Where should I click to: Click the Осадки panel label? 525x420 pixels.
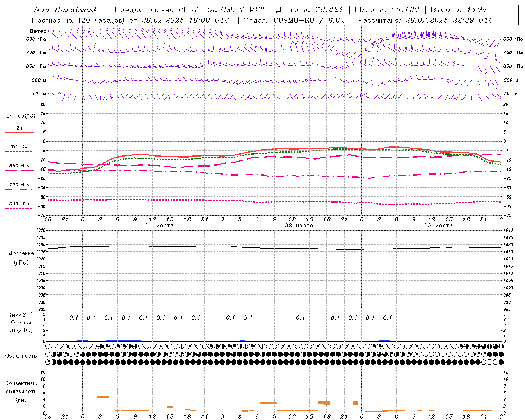[21, 322]
